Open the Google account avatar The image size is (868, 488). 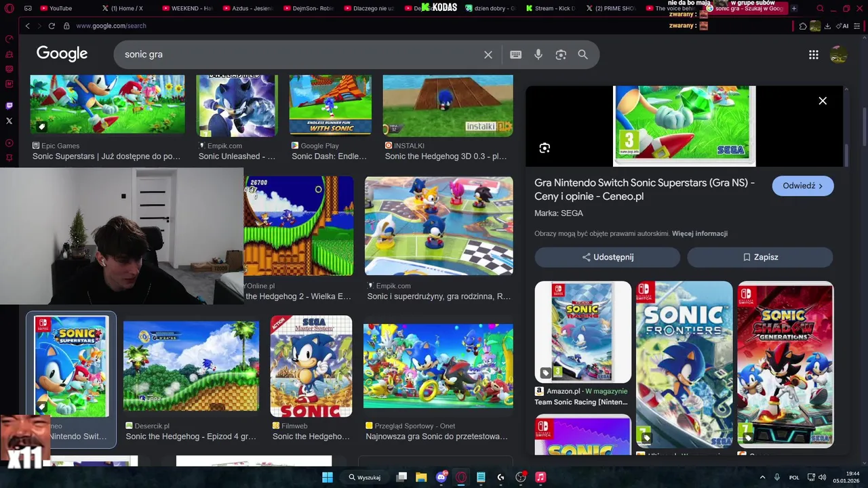point(839,55)
